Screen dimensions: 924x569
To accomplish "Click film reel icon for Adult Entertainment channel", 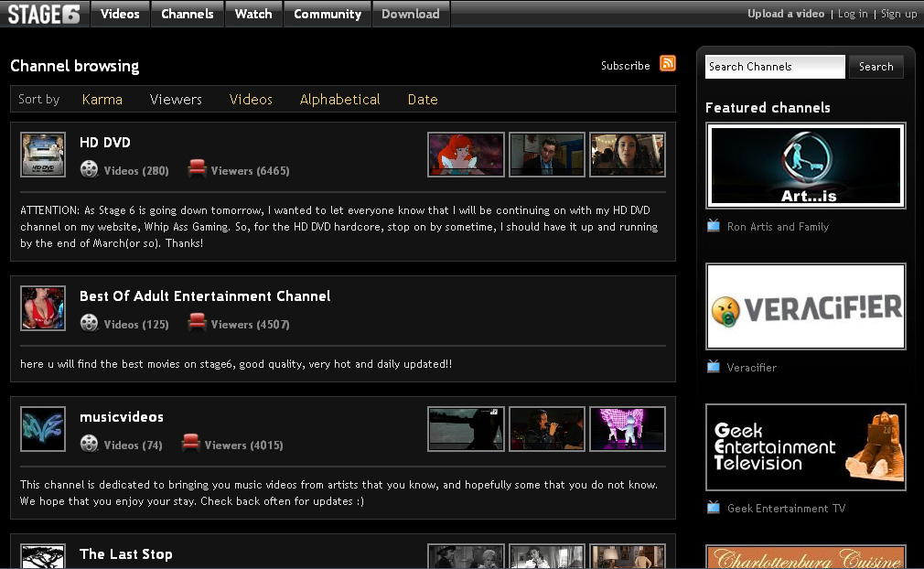I will click(89, 323).
